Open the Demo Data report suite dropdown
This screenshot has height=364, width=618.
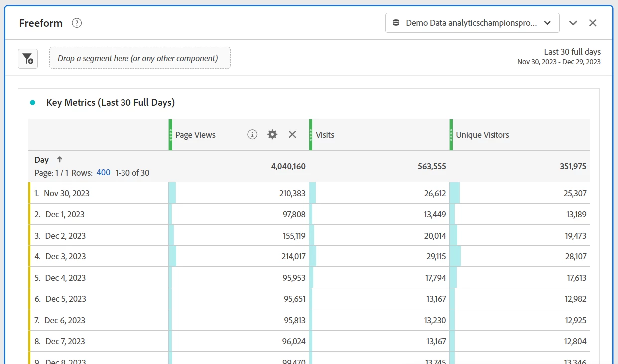(x=472, y=23)
